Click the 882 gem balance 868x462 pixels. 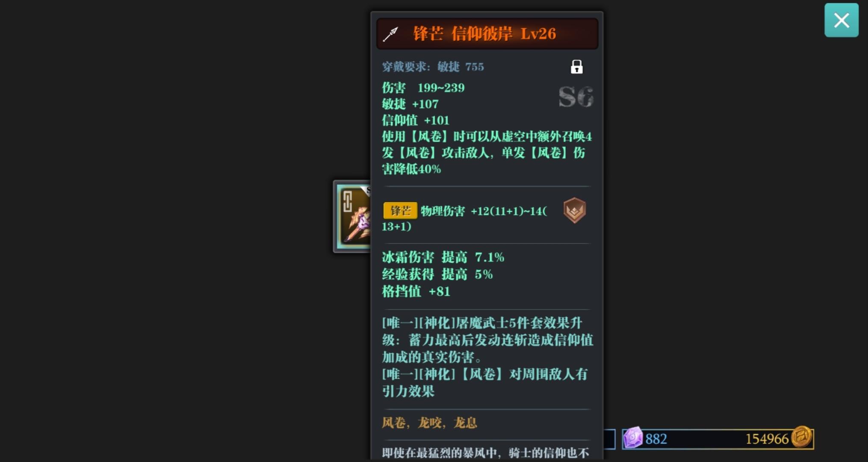click(x=656, y=439)
